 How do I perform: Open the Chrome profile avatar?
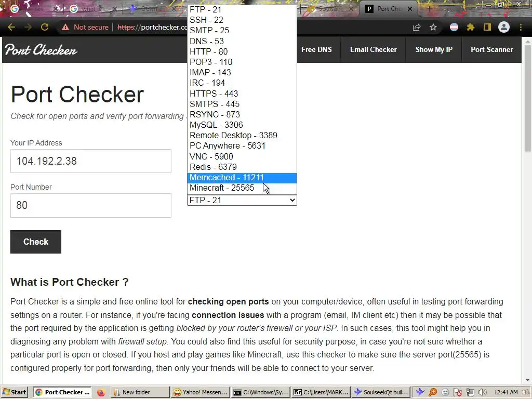[504, 27]
